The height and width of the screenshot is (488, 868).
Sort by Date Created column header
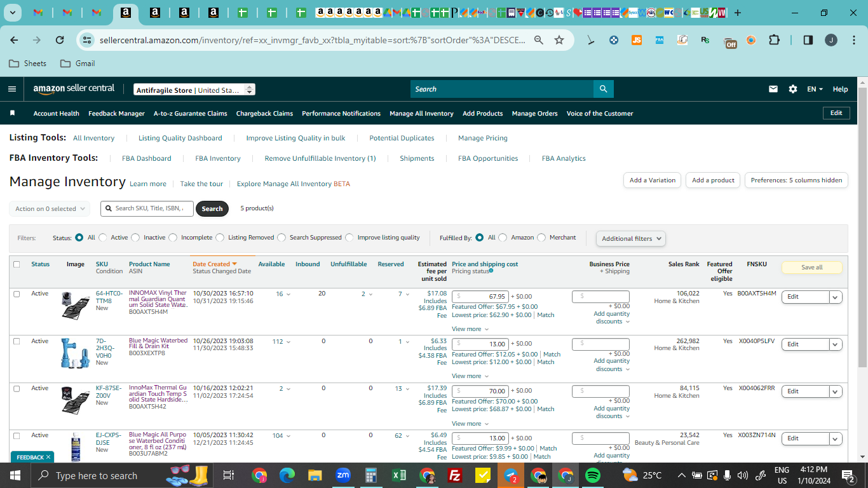point(214,264)
